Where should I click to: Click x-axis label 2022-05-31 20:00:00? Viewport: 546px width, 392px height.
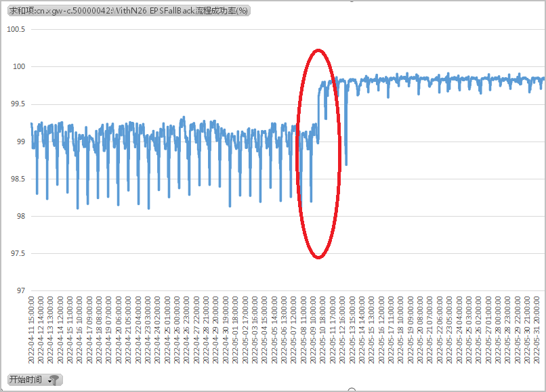tap(537, 330)
